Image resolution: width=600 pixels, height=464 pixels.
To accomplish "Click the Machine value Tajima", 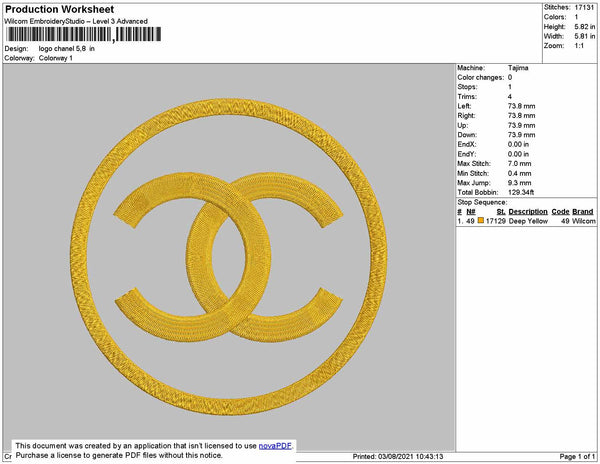I will [518, 68].
